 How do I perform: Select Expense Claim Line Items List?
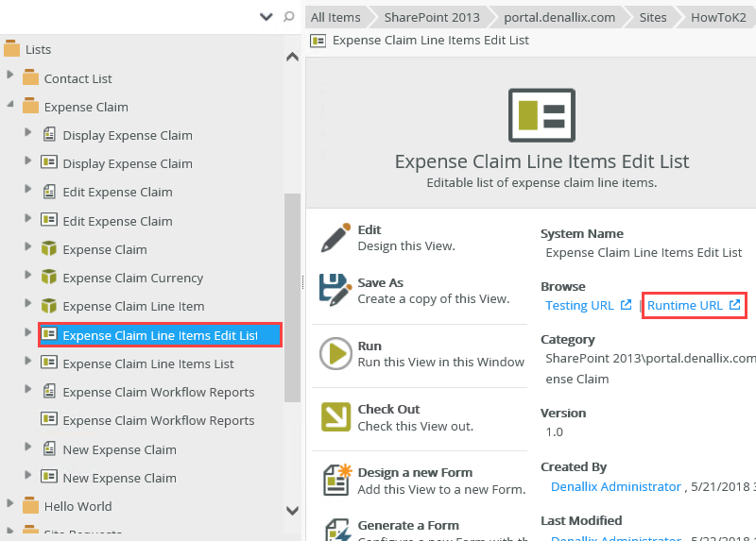coord(148,363)
